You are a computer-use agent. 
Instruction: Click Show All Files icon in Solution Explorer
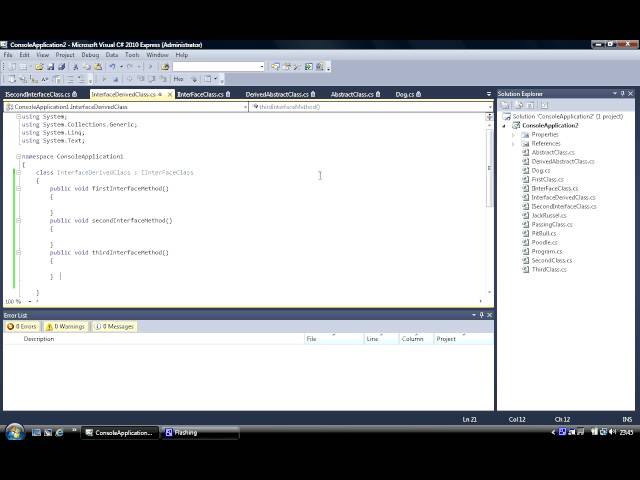519,105
